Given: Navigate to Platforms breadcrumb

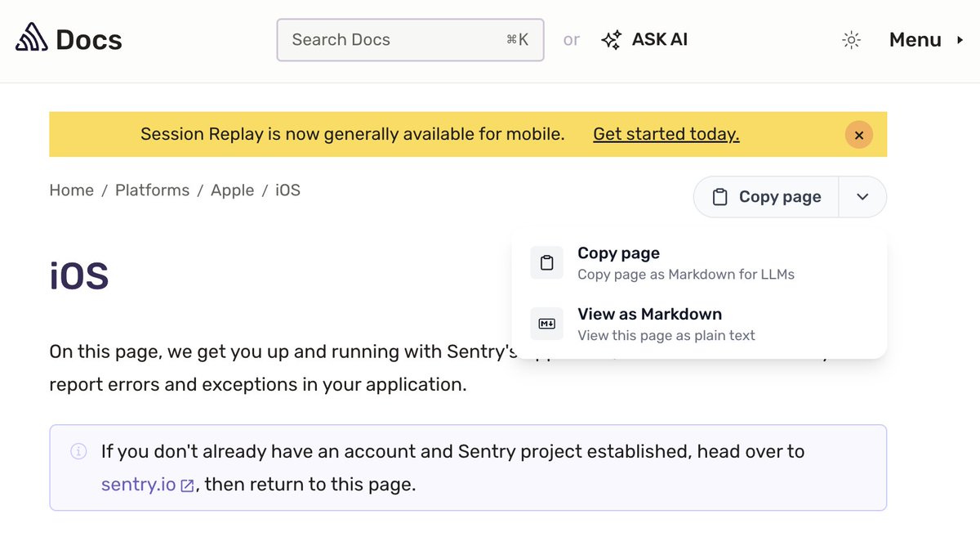Looking at the screenshot, I should tap(152, 190).
